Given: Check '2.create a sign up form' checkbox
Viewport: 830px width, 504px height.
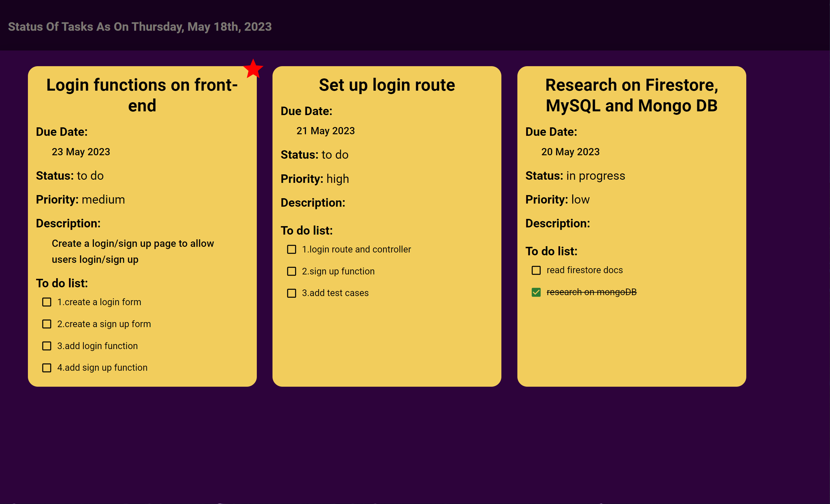Looking at the screenshot, I should pos(47,324).
